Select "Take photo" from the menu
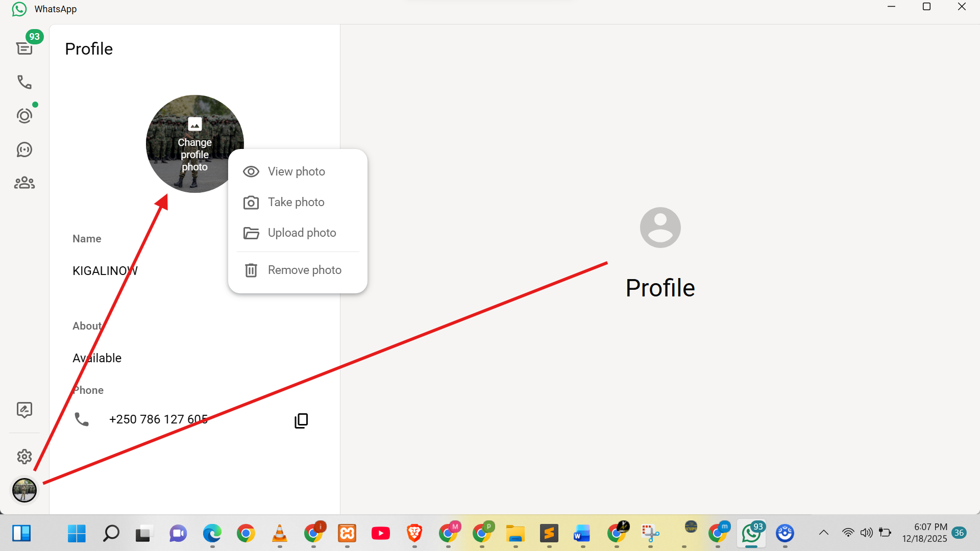 [x=296, y=202]
